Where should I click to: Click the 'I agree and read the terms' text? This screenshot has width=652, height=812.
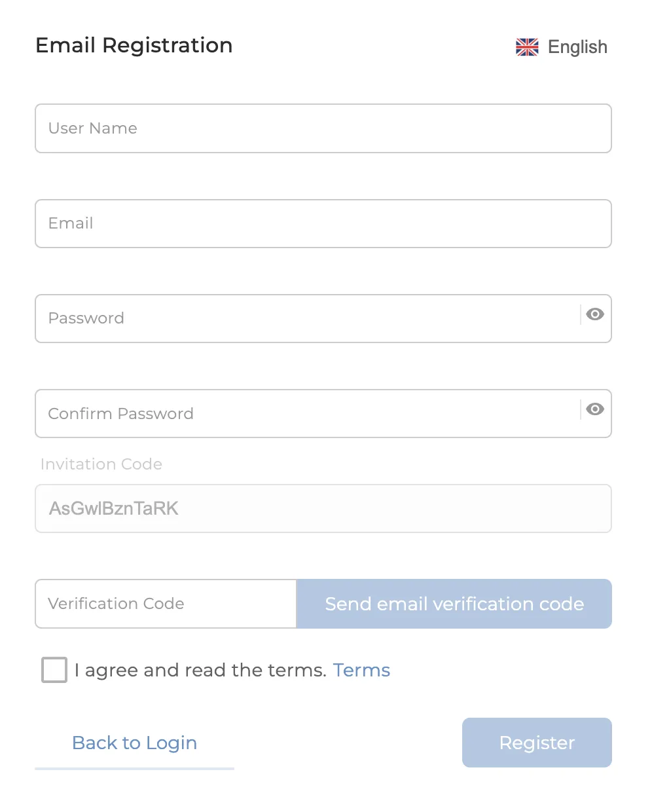click(x=200, y=670)
